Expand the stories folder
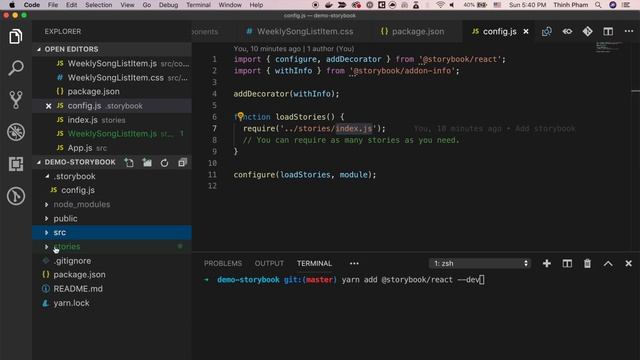The height and width of the screenshot is (360, 640). pyautogui.click(x=47, y=247)
